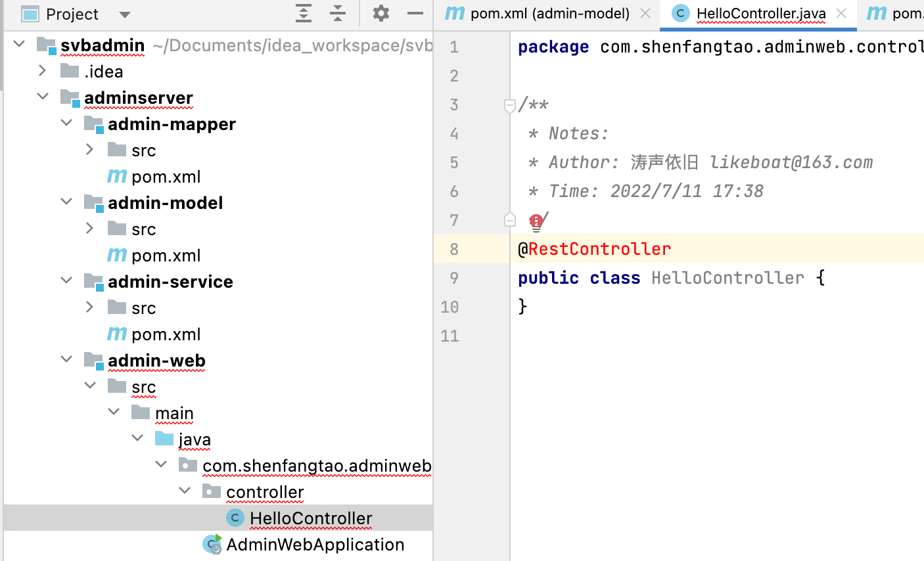Close the pom.xml (admin-model) tab
The width and height of the screenshot is (924, 561).
pos(645,14)
